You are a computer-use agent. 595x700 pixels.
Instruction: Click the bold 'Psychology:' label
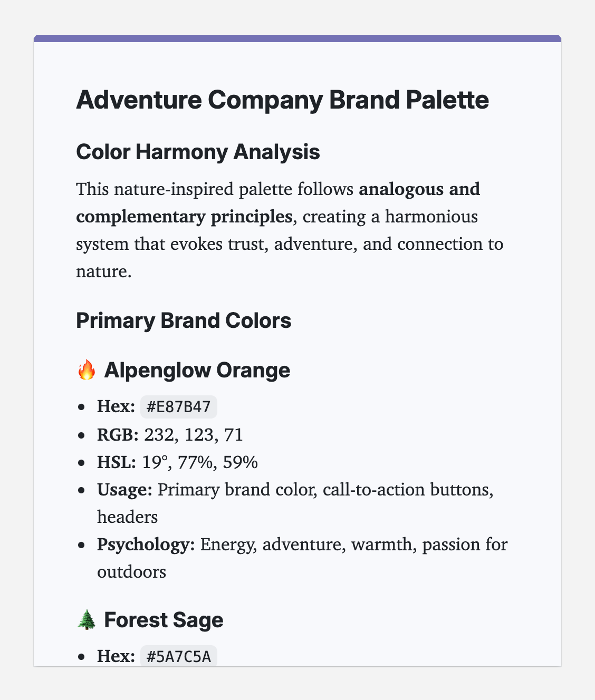146,545
